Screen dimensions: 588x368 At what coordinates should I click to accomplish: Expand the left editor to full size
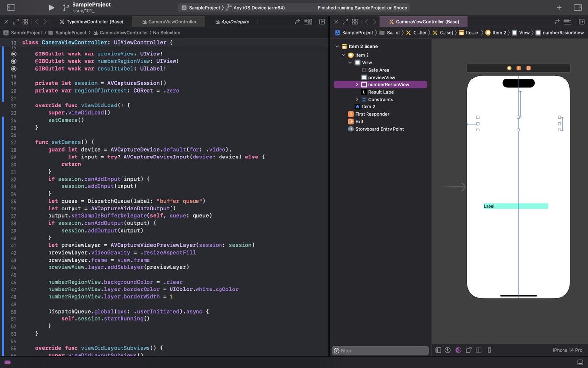click(16, 22)
